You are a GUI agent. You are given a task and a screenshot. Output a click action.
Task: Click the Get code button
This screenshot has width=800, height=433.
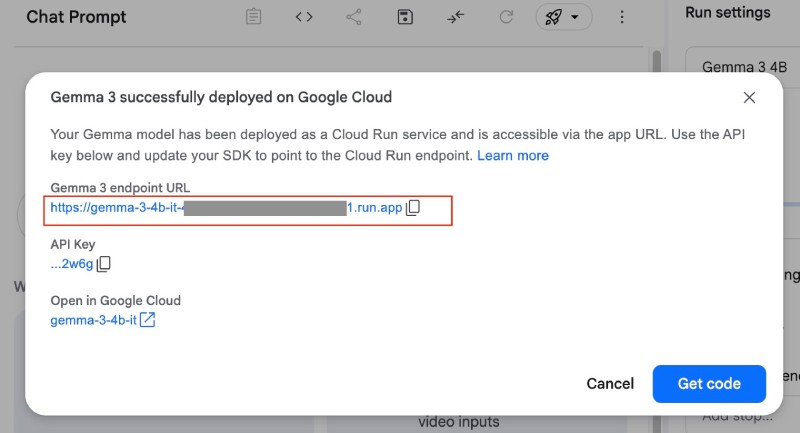pos(709,384)
